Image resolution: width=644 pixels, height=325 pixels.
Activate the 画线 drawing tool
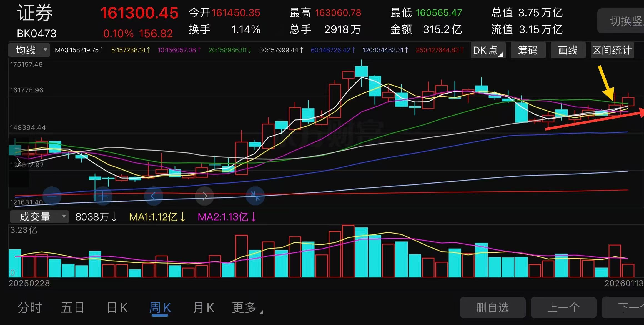[x=568, y=50]
